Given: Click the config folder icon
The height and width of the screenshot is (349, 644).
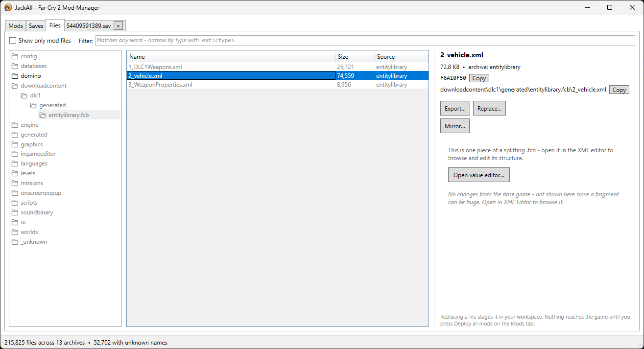Looking at the screenshot, I should click(x=15, y=56).
